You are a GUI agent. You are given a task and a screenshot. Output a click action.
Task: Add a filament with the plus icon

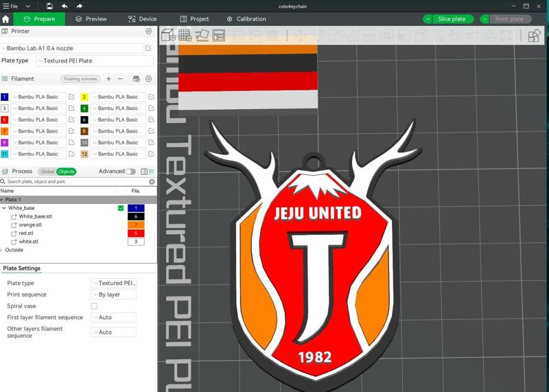point(108,79)
